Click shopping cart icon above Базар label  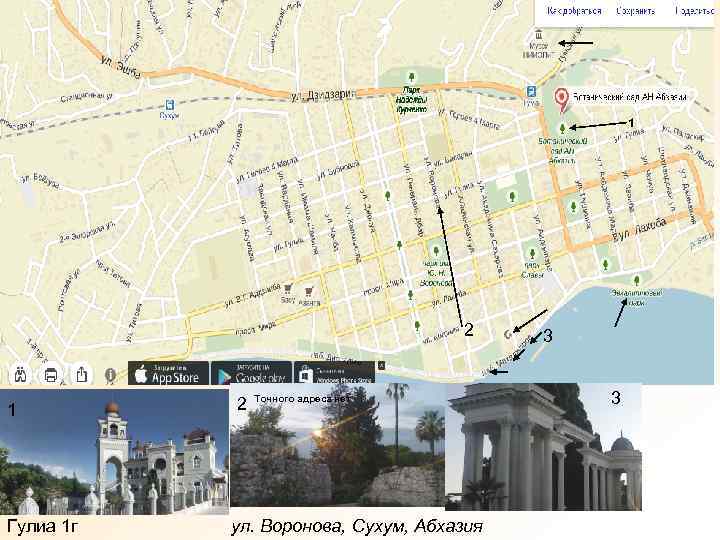click(x=288, y=289)
